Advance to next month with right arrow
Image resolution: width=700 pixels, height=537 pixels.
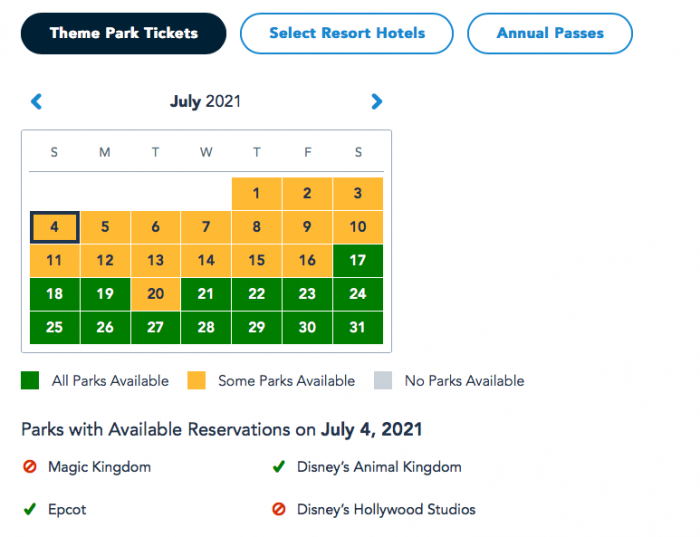[377, 101]
